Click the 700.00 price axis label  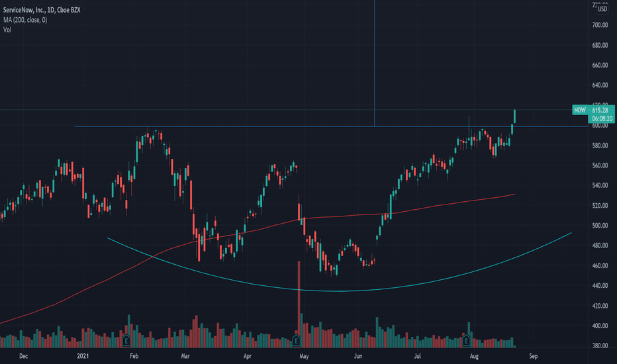pyautogui.click(x=600, y=25)
